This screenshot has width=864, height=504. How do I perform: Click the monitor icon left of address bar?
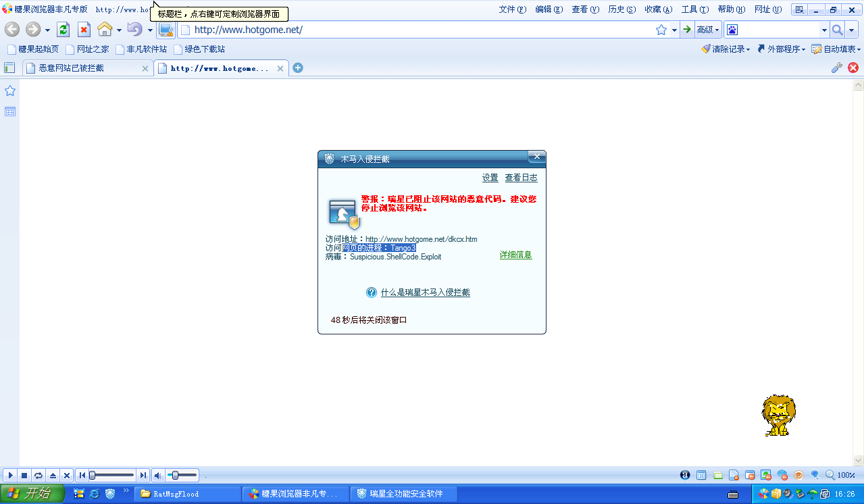(166, 30)
